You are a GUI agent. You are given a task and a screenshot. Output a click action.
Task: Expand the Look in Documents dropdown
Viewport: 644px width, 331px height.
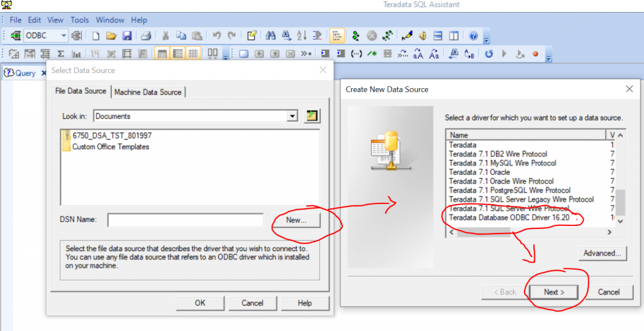(x=292, y=116)
